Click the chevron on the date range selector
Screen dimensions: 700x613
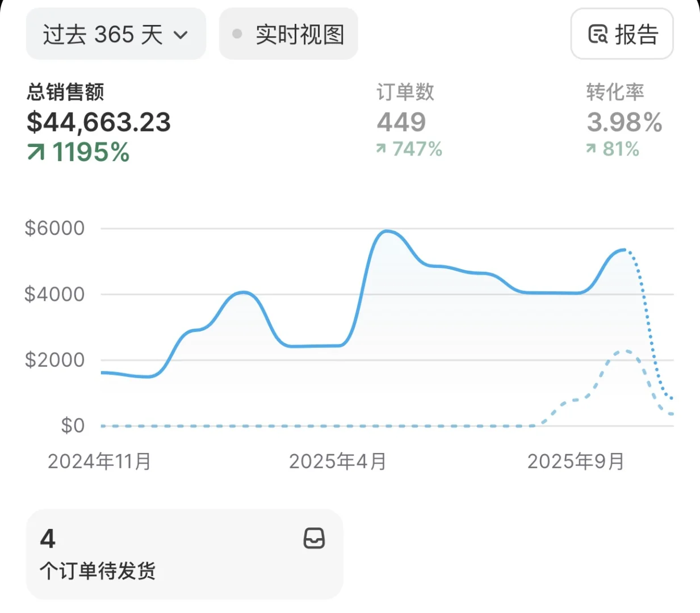coord(181,35)
